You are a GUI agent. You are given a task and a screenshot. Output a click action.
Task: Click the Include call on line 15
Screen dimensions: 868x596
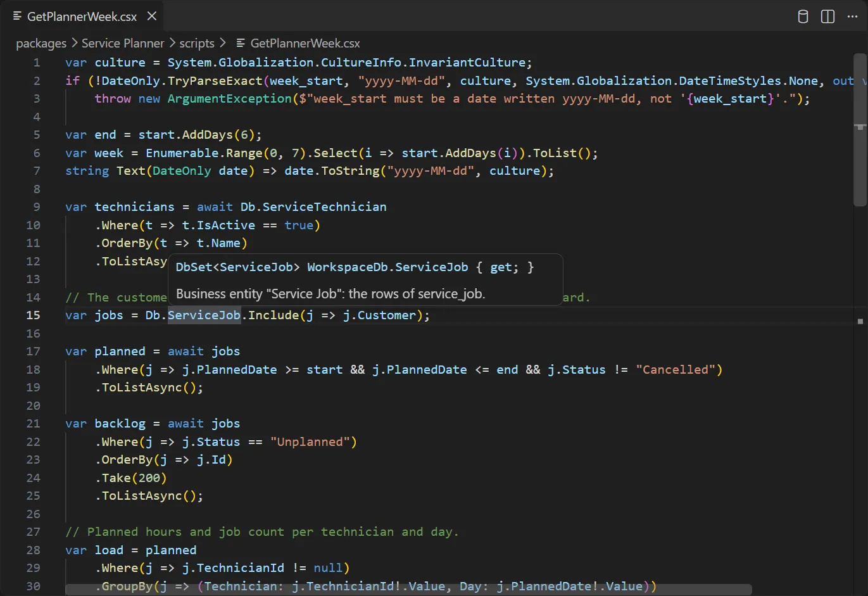click(274, 315)
